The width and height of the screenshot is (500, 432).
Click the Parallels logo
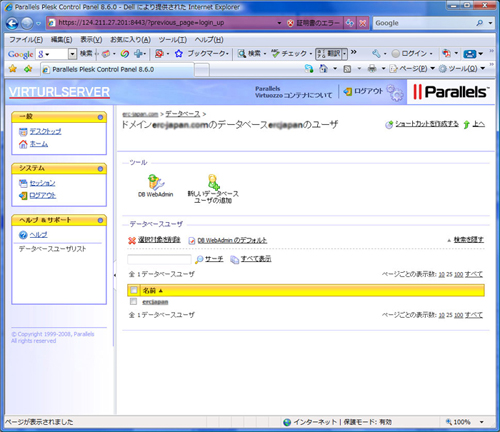(x=451, y=92)
